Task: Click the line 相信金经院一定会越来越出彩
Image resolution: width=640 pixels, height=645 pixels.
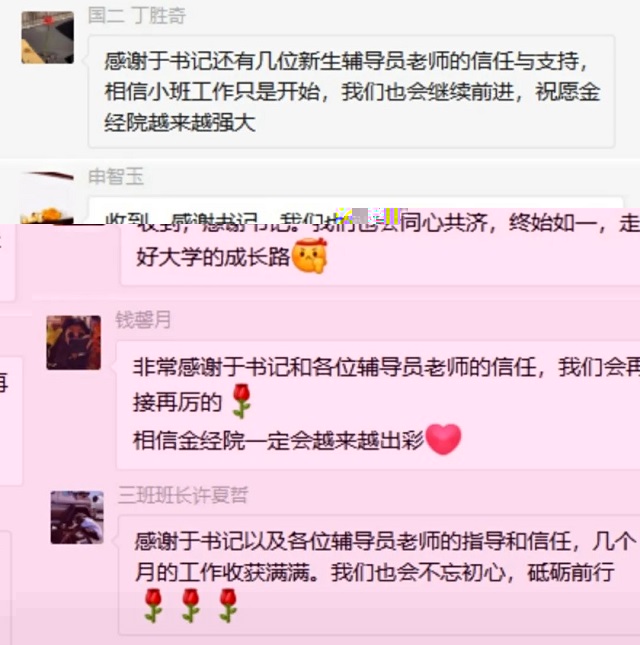Action: [x=278, y=441]
